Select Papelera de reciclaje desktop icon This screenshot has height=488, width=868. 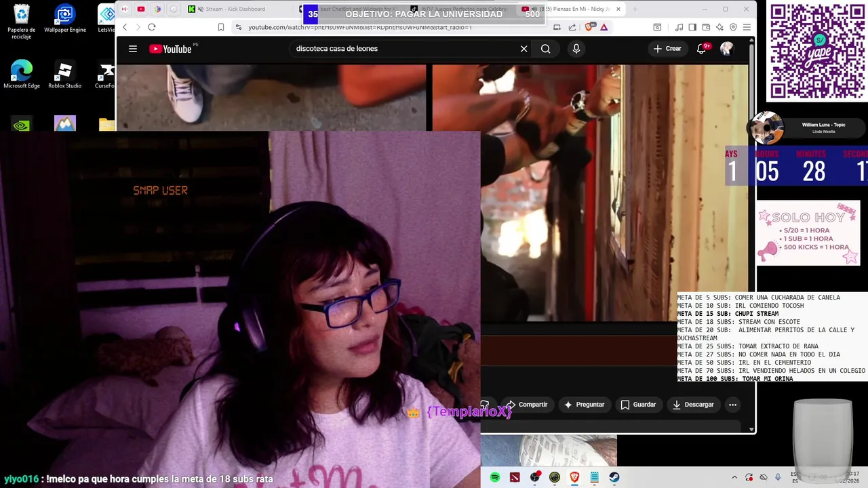pyautogui.click(x=22, y=22)
